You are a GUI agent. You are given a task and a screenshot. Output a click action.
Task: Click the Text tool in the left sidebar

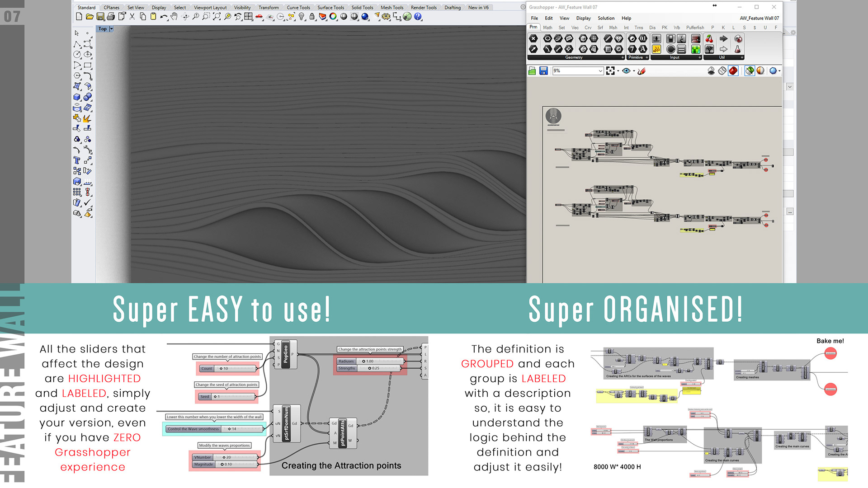pyautogui.click(x=77, y=160)
